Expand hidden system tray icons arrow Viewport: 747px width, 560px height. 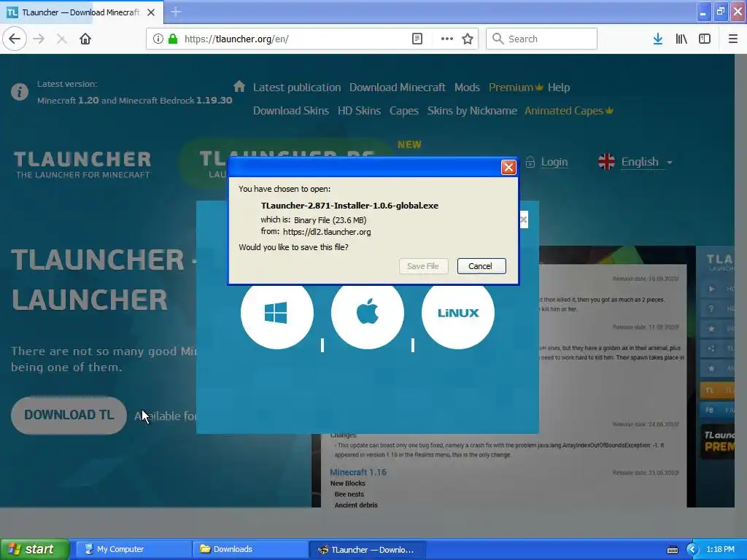pyautogui.click(x=692, y=550)
